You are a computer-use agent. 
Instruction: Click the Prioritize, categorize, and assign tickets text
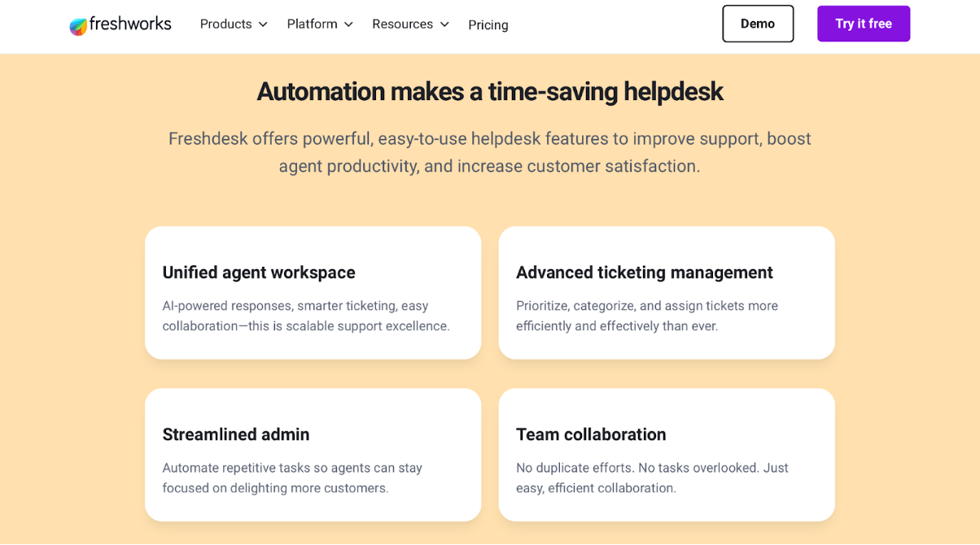click(x=646, y=316)
